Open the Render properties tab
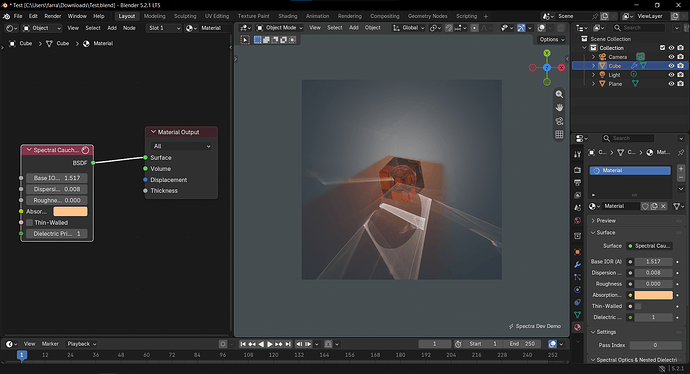The image size is (690, 374). [577, 170]
